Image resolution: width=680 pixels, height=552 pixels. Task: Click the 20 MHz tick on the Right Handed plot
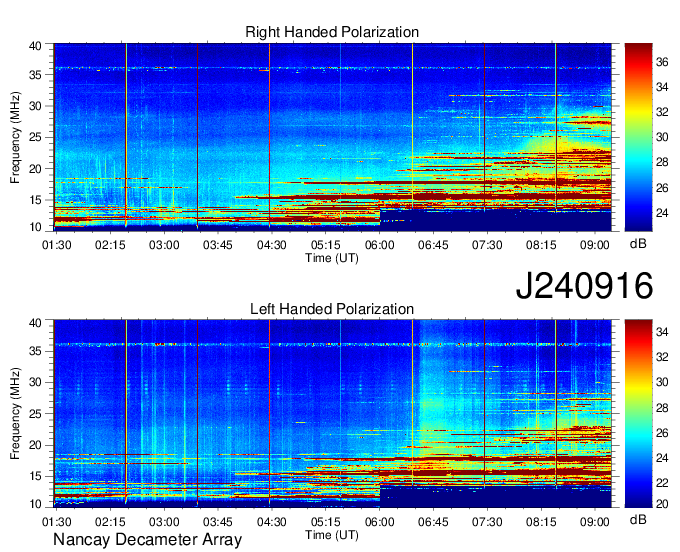[x=35, y=169]
